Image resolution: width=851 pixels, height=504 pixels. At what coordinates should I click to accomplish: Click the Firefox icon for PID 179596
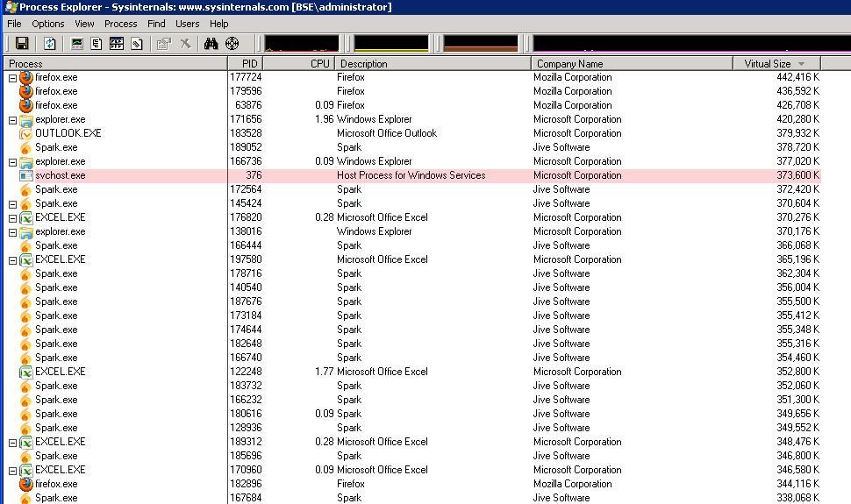click(26, 91)
